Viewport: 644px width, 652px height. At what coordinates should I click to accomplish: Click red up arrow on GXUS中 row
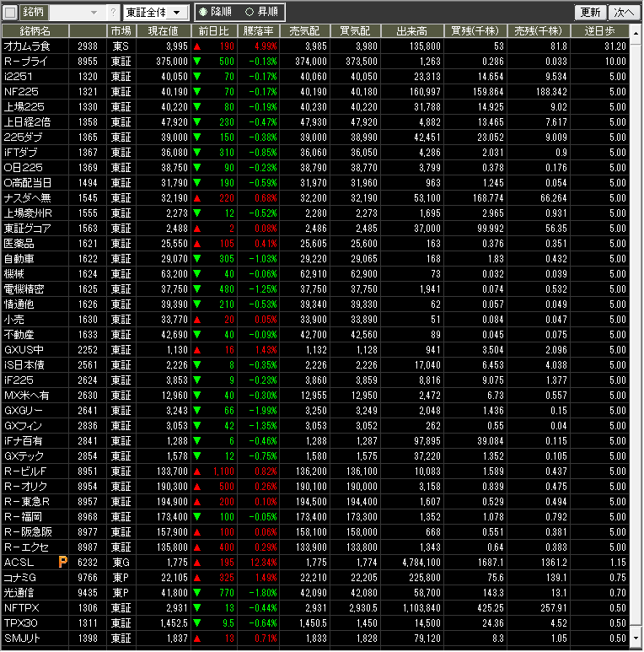197,350
